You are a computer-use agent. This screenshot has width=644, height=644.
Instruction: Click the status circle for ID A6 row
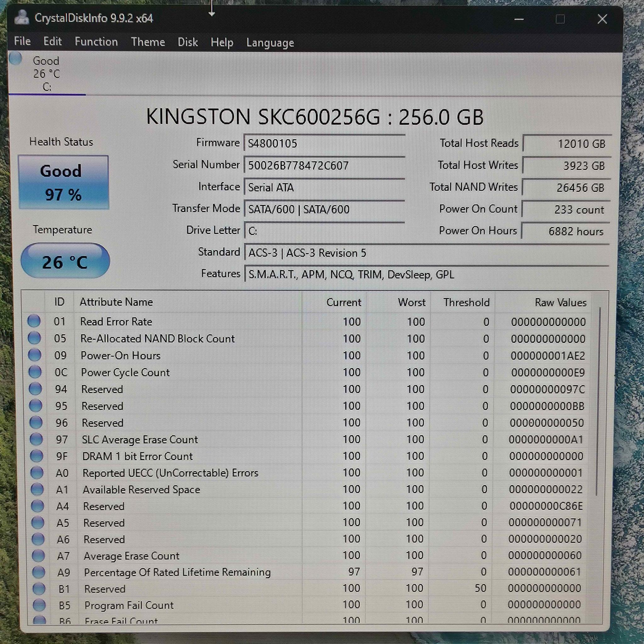pyautogui.click(x=38, y=539)
